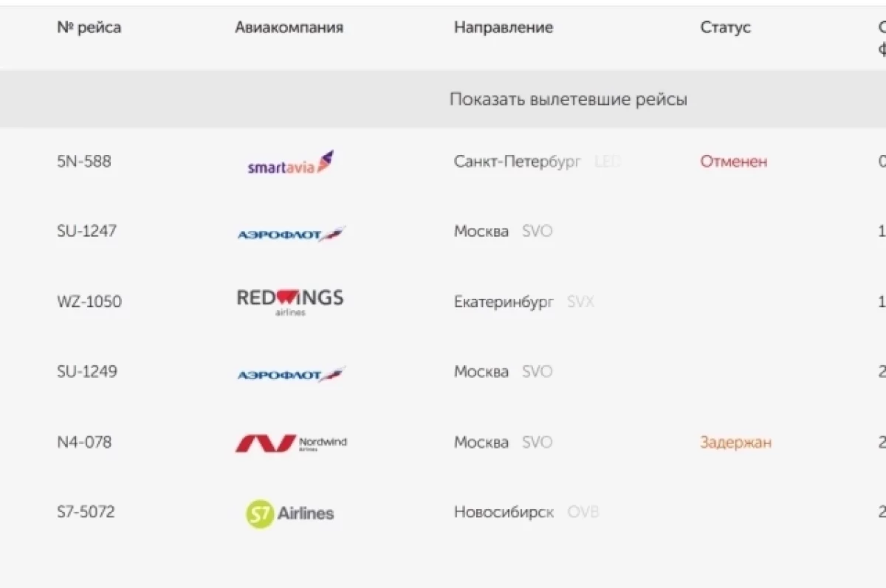
Task: Click the Smartavia airline logo
Action: click(x=290, y=163)
